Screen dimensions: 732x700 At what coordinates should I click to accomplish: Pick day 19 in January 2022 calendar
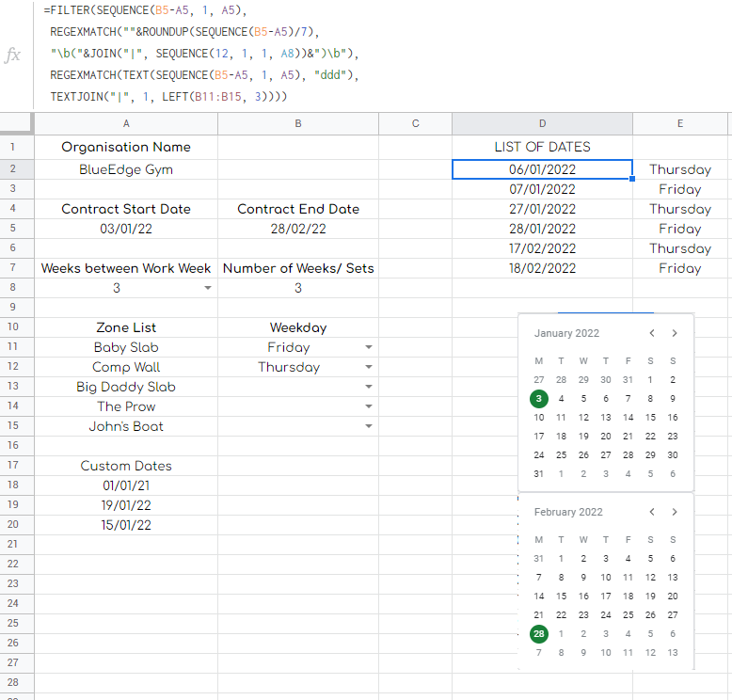(583, 437)
